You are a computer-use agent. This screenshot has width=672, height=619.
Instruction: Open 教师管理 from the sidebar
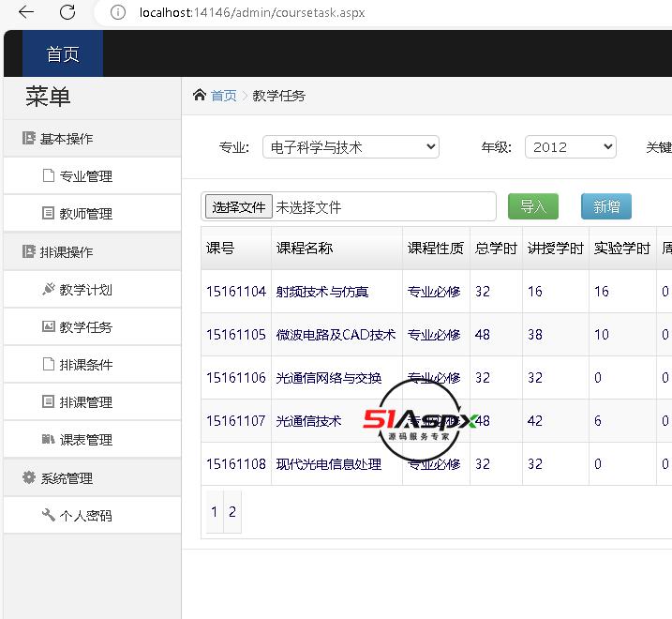[85, 214]
